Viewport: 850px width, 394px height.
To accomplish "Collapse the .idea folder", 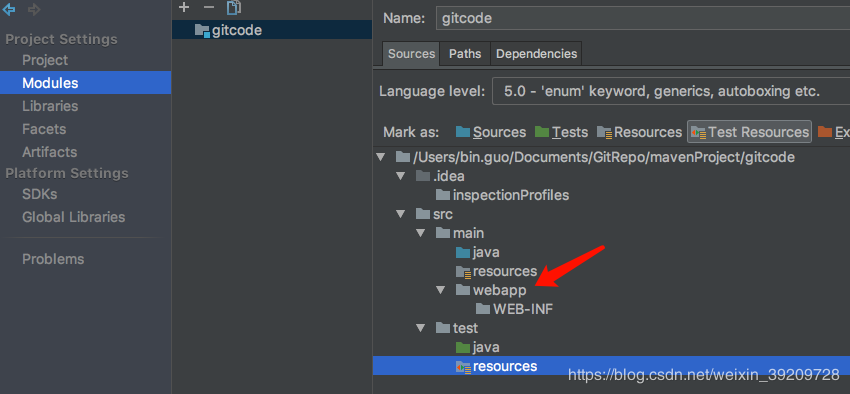I will tap(401, 176).
